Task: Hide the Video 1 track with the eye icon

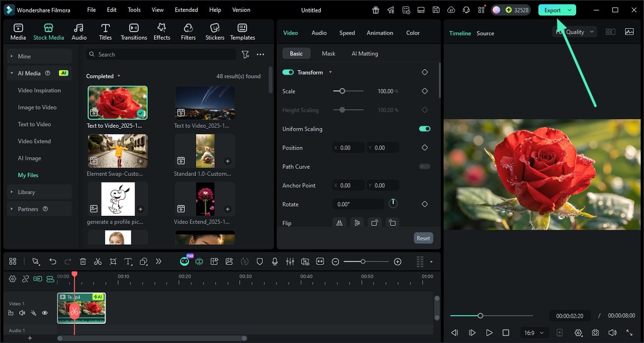Action: coord(45,313)
